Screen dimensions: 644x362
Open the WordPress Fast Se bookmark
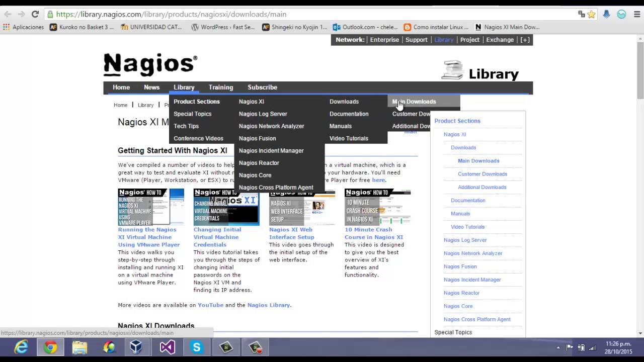click(223, 27)
